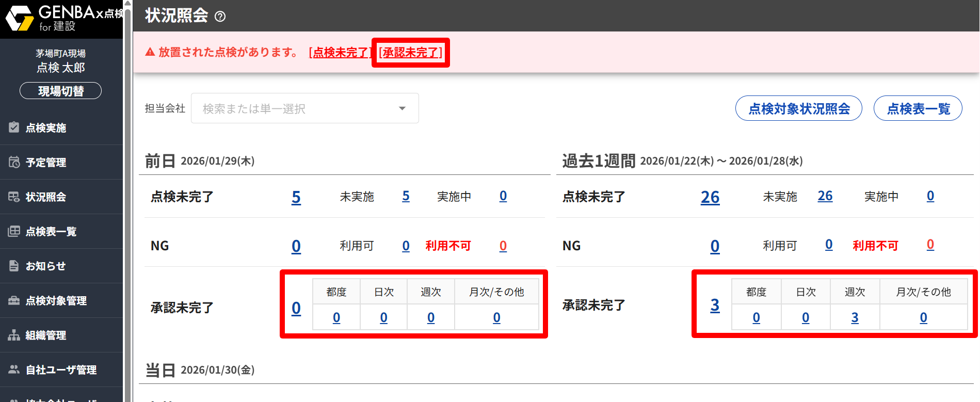Open 前日 承認未完了 都度 count link
Viewport: 980px width, 402px height.
click(336, 317)
